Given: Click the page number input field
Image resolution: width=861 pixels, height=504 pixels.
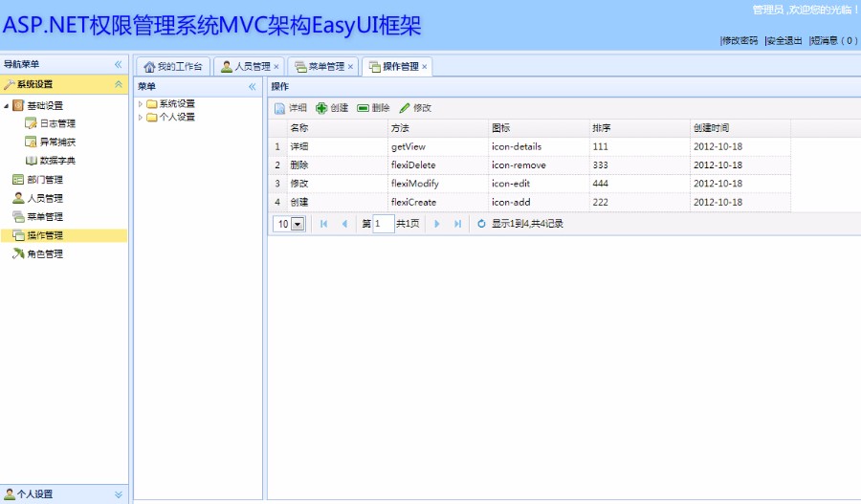Looking at the screenshot, I should pos(384,224).
